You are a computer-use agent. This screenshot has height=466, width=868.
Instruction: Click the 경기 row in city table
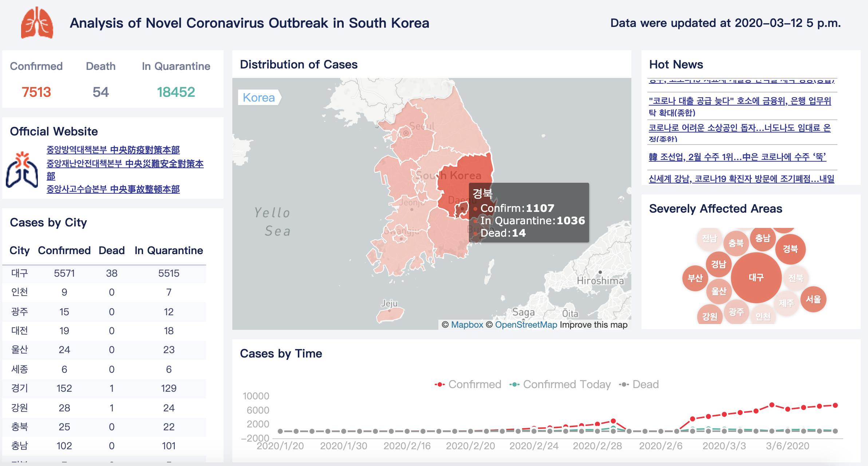click(104, 388)
